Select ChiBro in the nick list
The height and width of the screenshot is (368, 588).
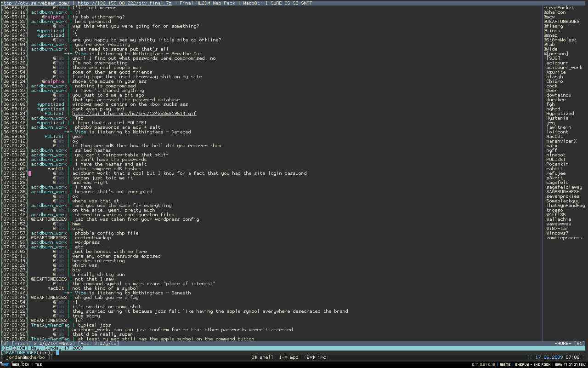point(554,81)
